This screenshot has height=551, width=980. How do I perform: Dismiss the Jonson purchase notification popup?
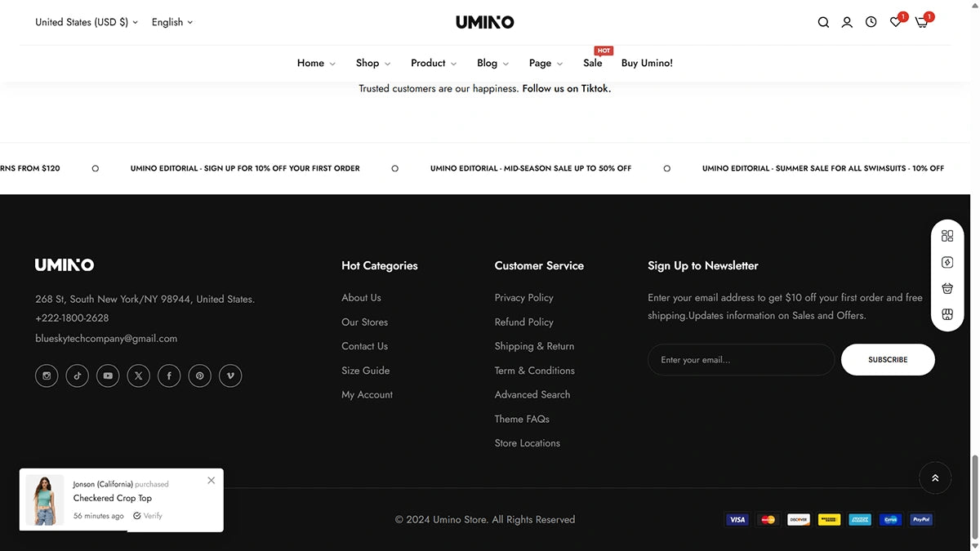point(211,480)
